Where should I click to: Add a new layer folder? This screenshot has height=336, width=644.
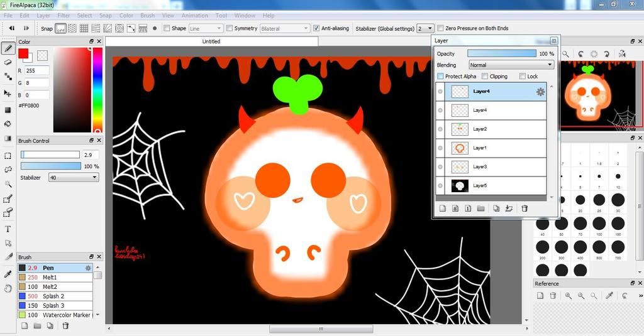click(x=481, y=209)
